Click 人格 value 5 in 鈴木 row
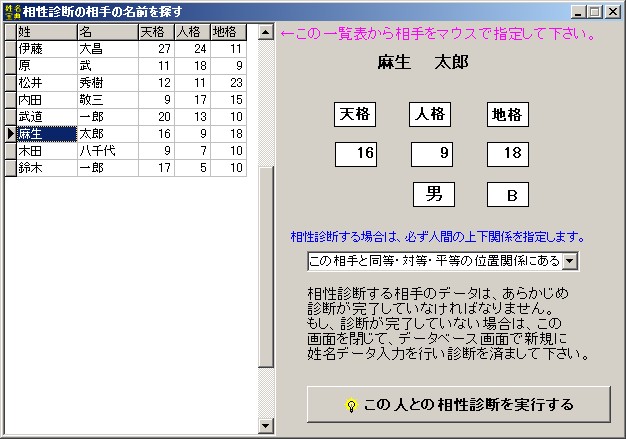 [192, 168]
